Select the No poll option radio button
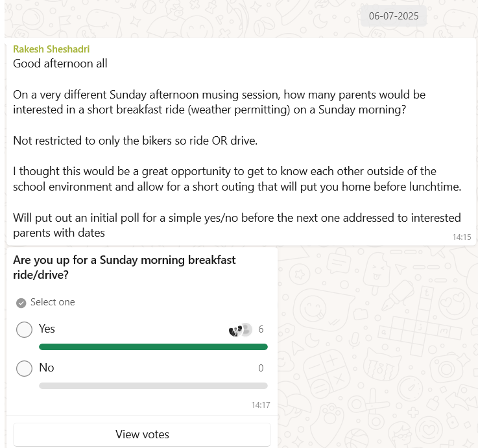The height and width of the screenshot is (448, 478). (x=24, y=368)
